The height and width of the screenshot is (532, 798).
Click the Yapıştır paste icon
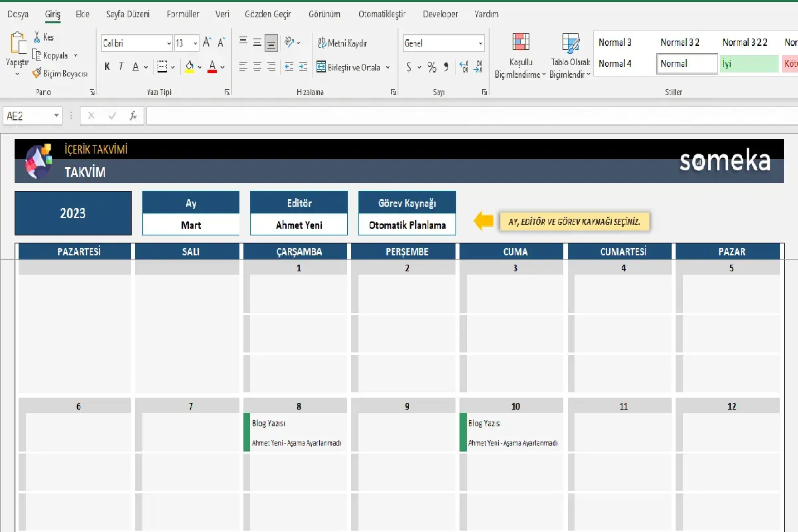(x=17, y=44)
